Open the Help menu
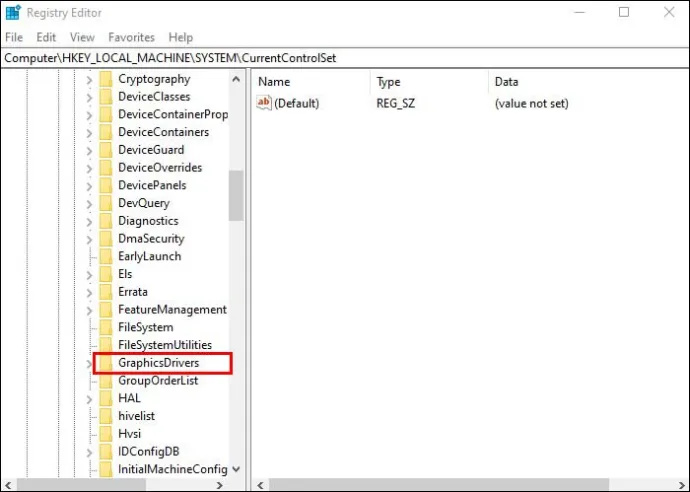 tap(181, 37)
